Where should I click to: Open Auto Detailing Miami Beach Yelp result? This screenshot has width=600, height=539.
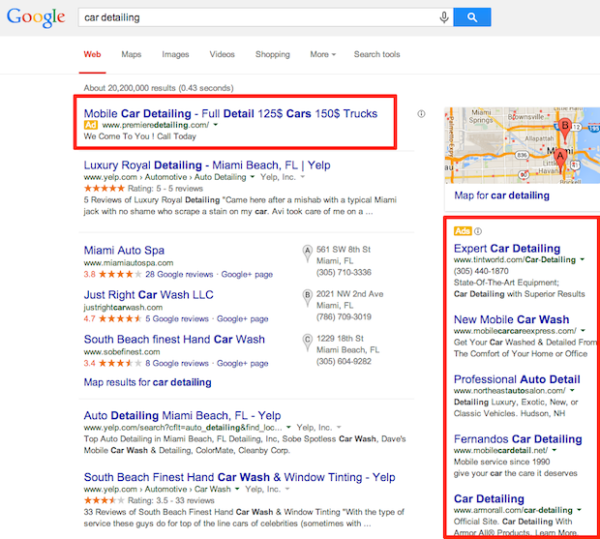coord(182,415)
